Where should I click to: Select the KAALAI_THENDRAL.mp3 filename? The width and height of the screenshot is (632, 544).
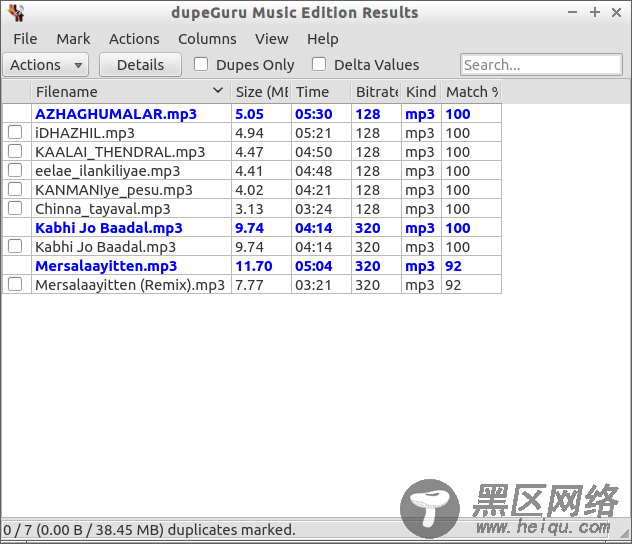pyautogui.click(x=120, y=152)
